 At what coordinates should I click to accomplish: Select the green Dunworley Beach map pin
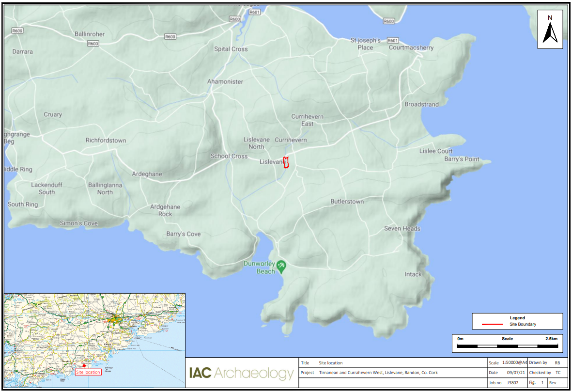click(281, 266)
